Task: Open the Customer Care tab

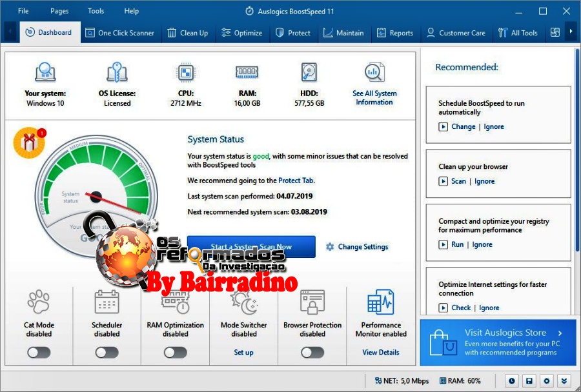Action: (x=456, y=33)
